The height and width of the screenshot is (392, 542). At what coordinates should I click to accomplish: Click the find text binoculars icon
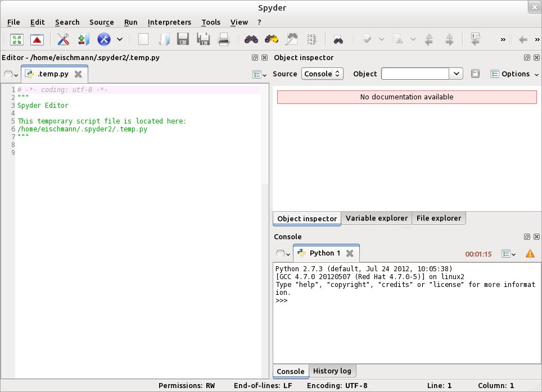[x=251, y=39]
